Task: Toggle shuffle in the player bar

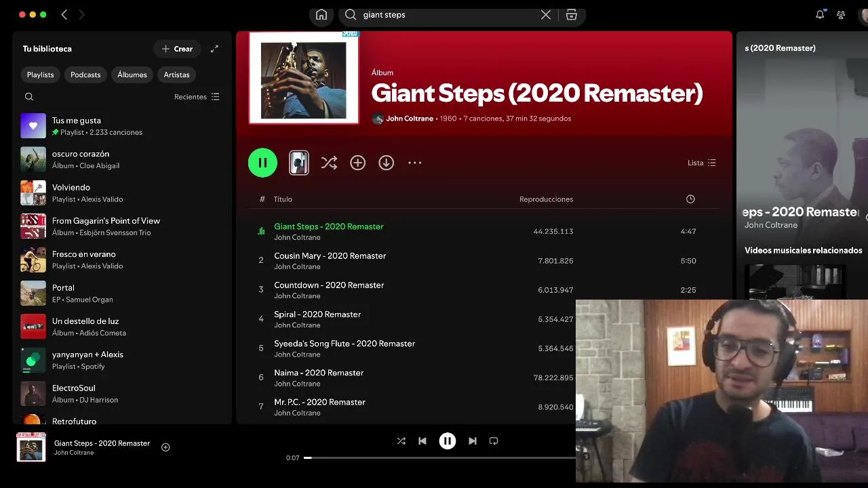Action: [x=401, y=441]
